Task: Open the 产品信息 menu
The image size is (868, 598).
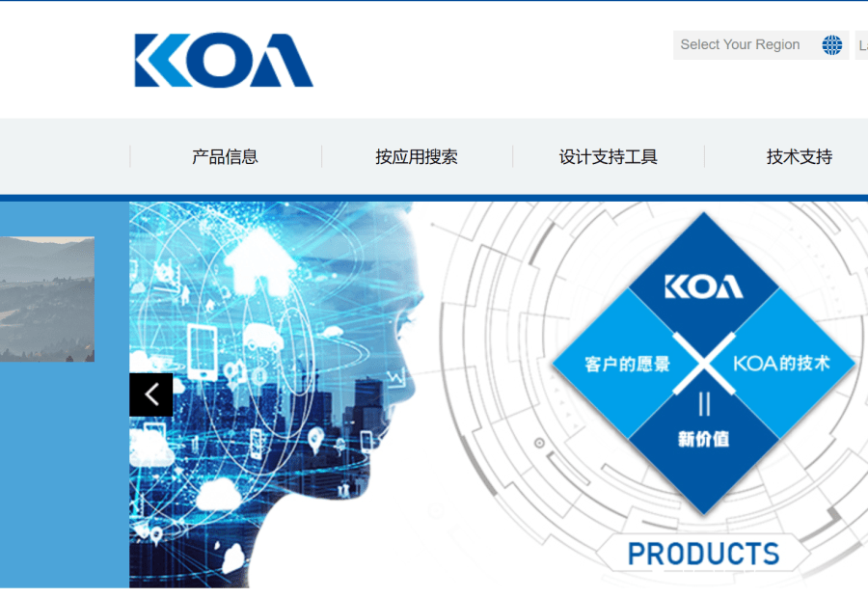Action: pyautogui.click(x=226, y=156)
